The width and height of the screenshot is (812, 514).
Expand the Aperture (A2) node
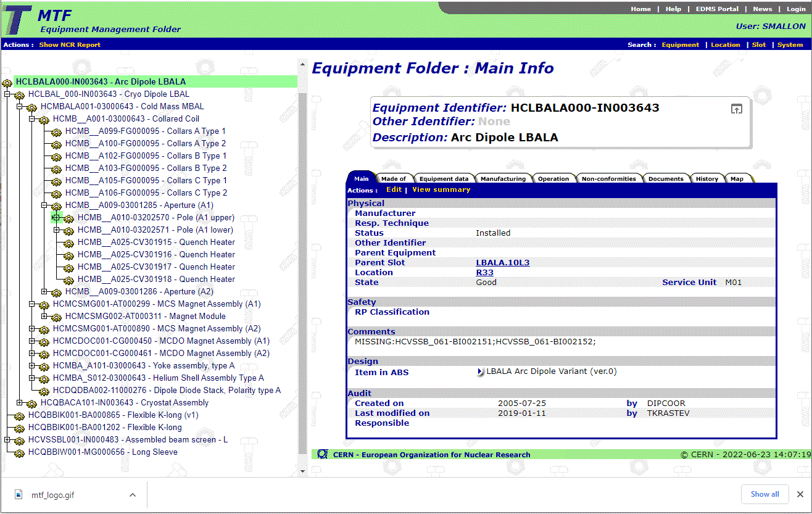click(x=44, y=292)
